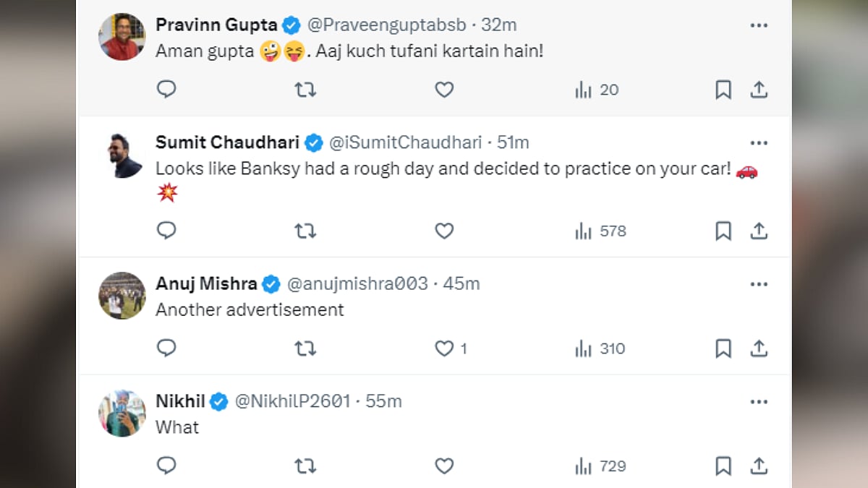The height and width of the screenshot is (488, 868).
Task: Open more options on Pravinn Gupta's tweet
Action: 758,25
